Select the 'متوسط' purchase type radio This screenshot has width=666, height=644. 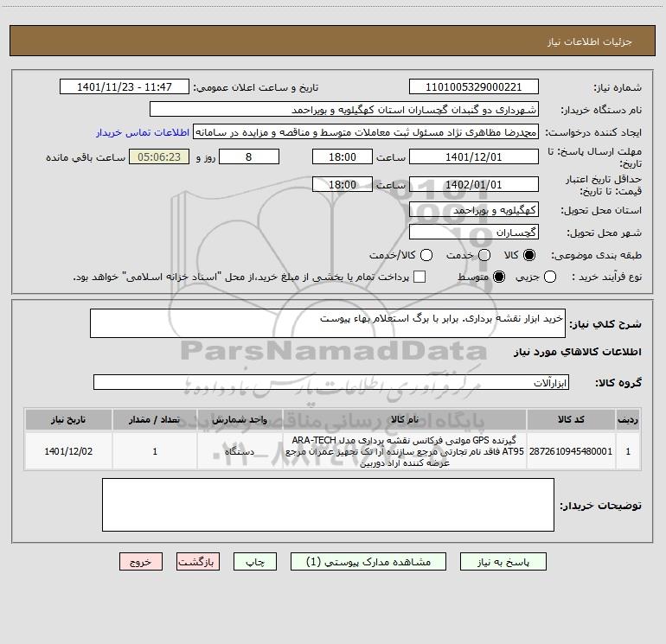(499, 277)
